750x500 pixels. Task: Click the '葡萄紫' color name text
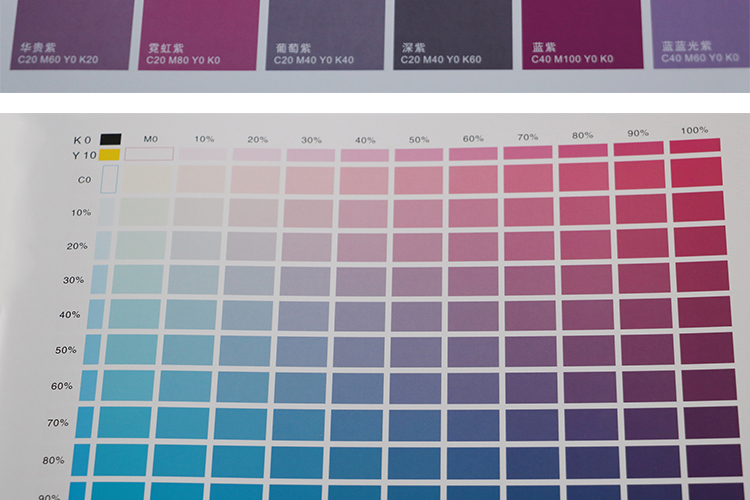[x=293, y=48]
